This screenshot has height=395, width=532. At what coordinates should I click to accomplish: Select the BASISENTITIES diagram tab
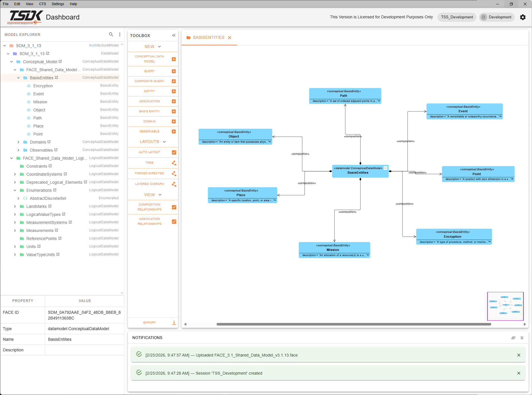point(209,38)
